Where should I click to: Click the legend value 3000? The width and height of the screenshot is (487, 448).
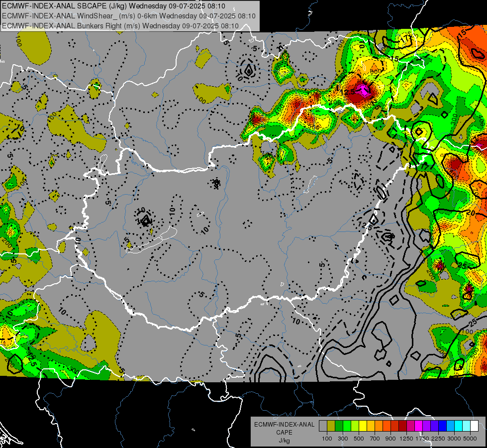point(454,439)
